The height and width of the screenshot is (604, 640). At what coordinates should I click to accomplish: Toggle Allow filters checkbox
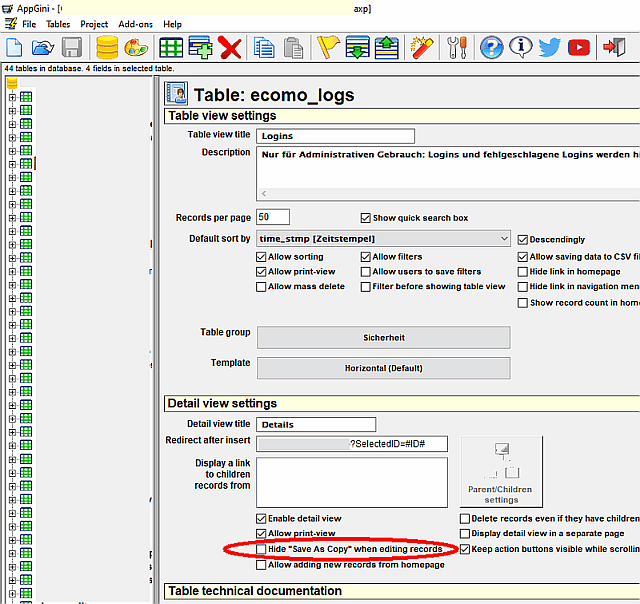pos(365,257)
